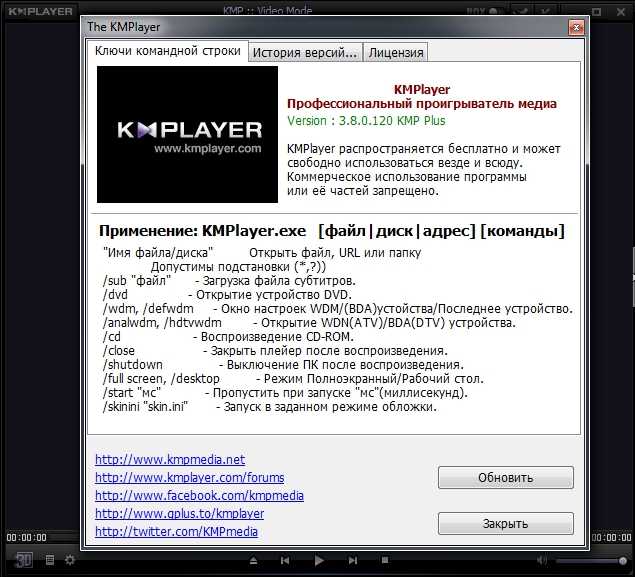Click the /start "мс" command line

click(x=286, y=393)
